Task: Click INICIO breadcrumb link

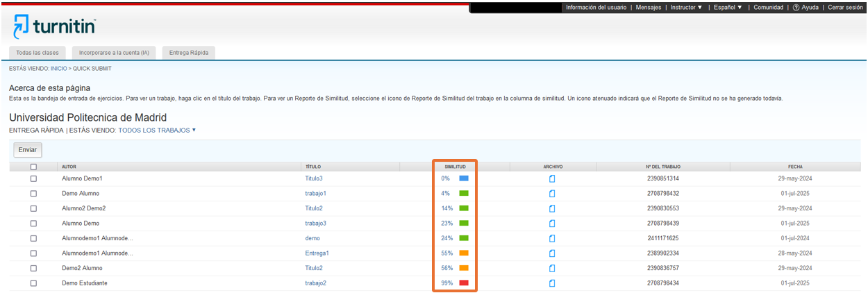Action: coord(59,69)
